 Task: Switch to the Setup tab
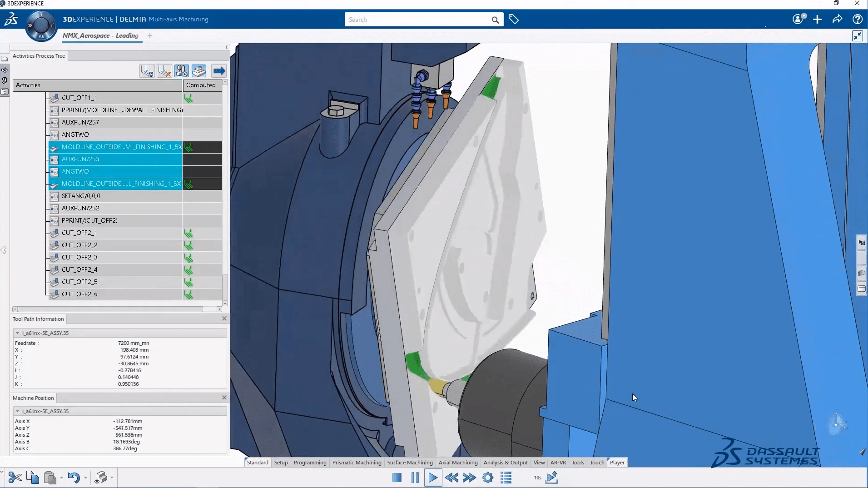coord(281,463)
